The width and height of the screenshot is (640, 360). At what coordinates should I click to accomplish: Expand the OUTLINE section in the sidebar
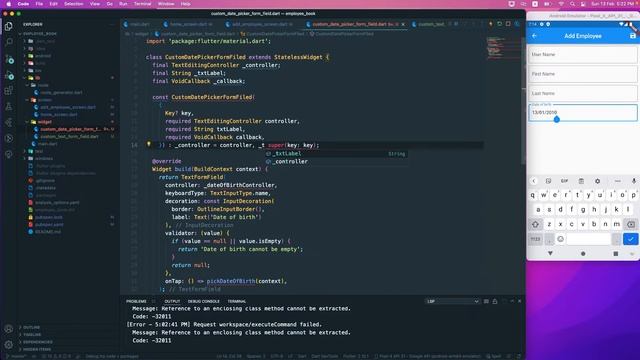31,327
